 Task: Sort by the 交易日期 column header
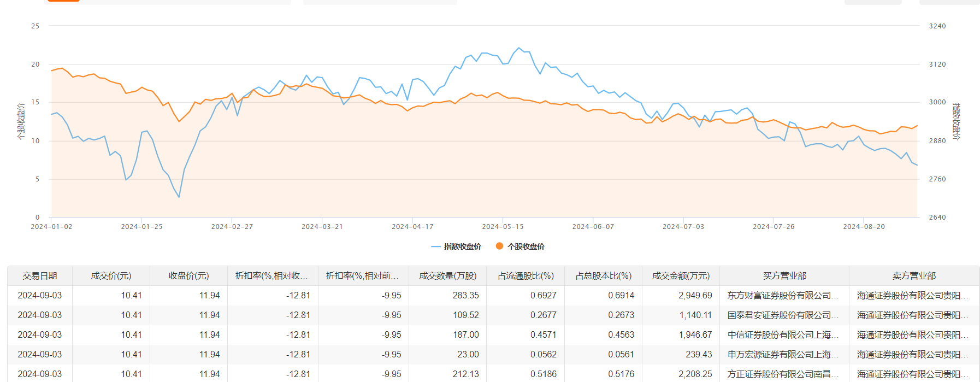tap(40, 276)
